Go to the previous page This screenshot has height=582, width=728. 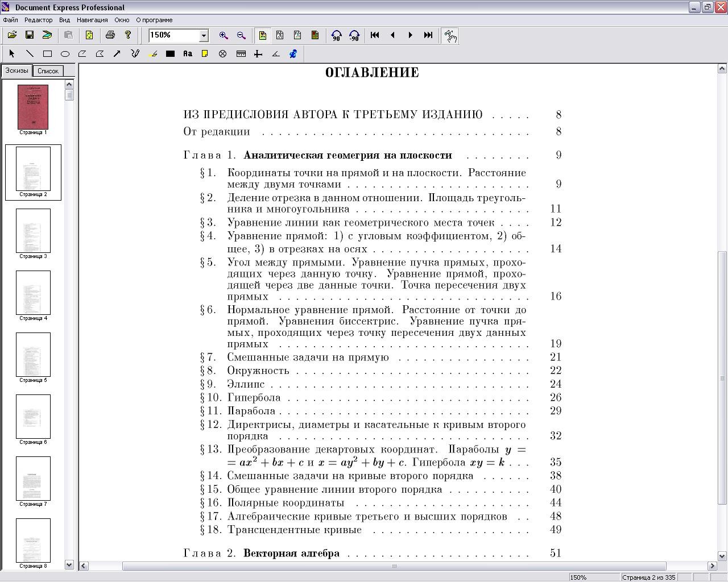pos(392,35)
